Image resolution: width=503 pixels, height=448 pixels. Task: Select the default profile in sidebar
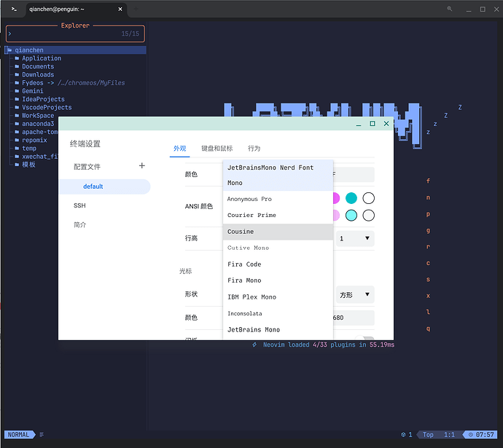point(93,186)
